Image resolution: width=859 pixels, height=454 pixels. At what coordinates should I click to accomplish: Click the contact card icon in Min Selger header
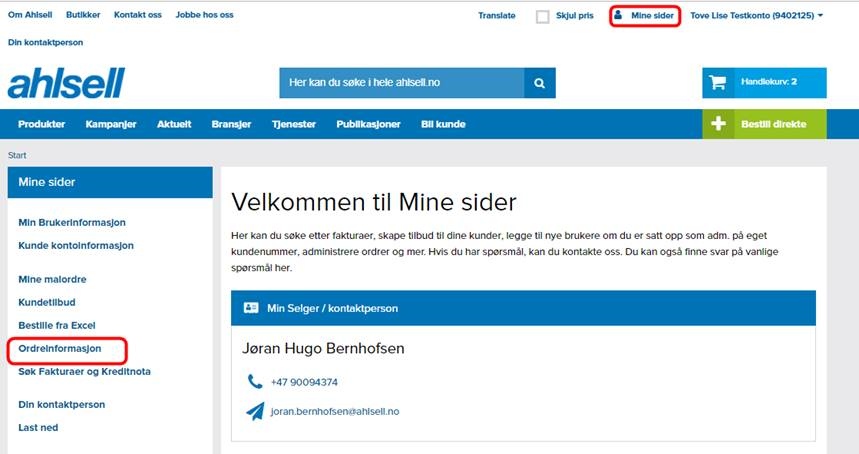(x=251, y=308)
